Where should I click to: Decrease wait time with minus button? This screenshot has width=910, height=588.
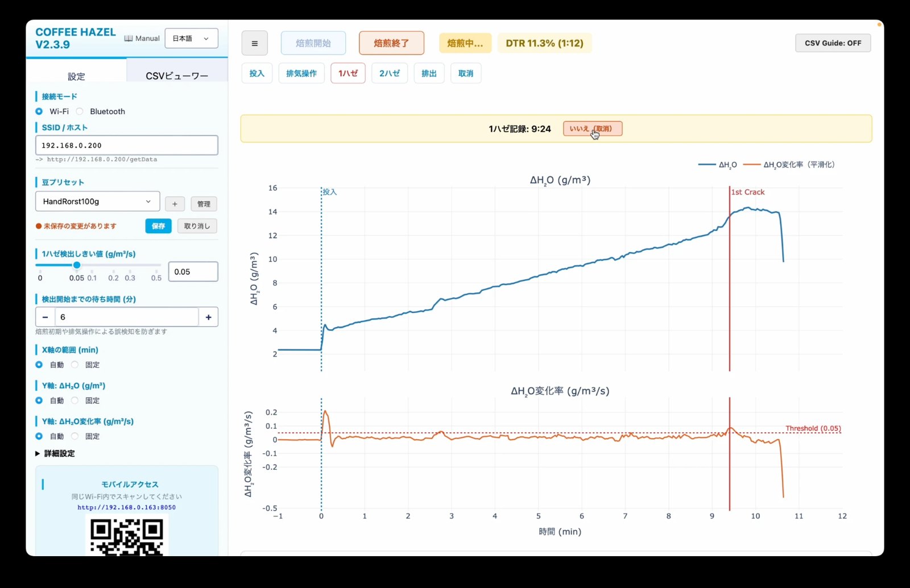45,317
